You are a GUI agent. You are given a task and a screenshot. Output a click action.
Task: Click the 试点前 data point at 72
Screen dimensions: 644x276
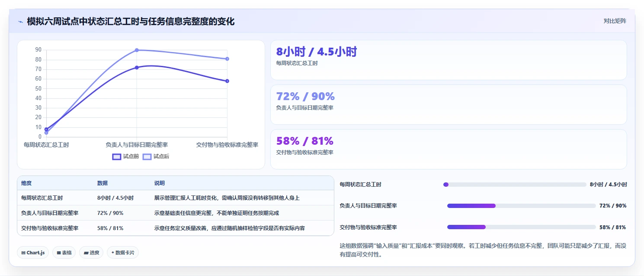tap(137, 68)
